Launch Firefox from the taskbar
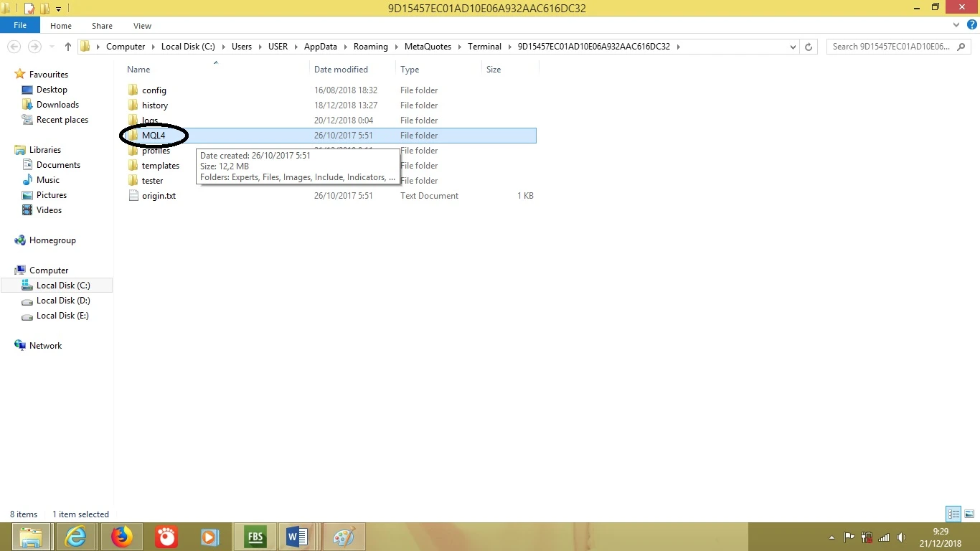This screenshot has width=980, height=551. click(x=122, y=537)
